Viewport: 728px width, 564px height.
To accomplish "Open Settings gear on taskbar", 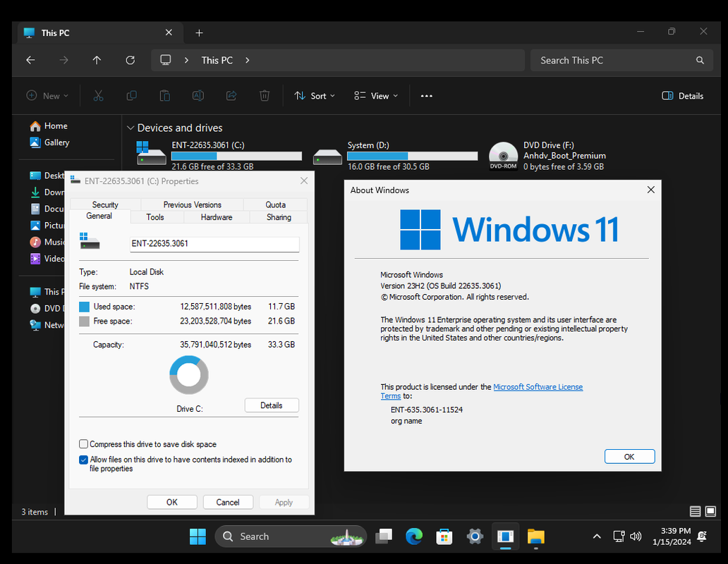I will [x=475, y=537].
